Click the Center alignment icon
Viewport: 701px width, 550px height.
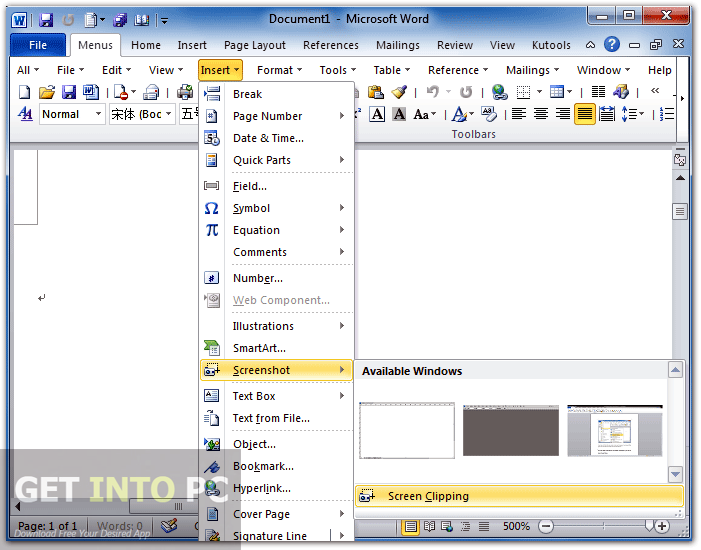pyautogui.click(x=541, y=114)
